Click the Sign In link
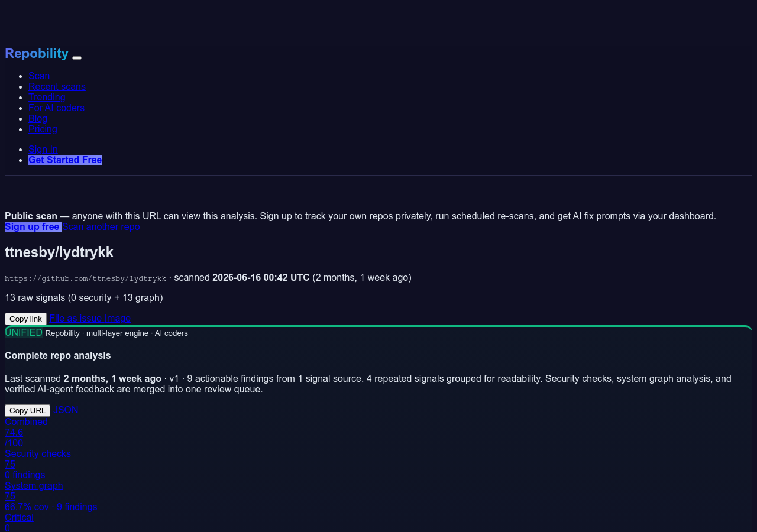Screen dimensions: 757x532 coord(43,149)
